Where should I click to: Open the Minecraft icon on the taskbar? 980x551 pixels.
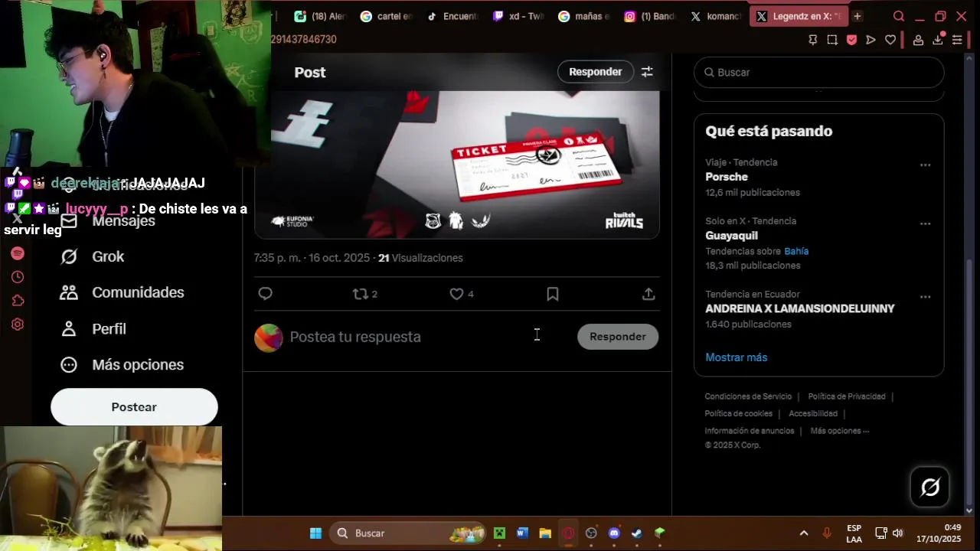pyautogui.click(x=499, y=533)
